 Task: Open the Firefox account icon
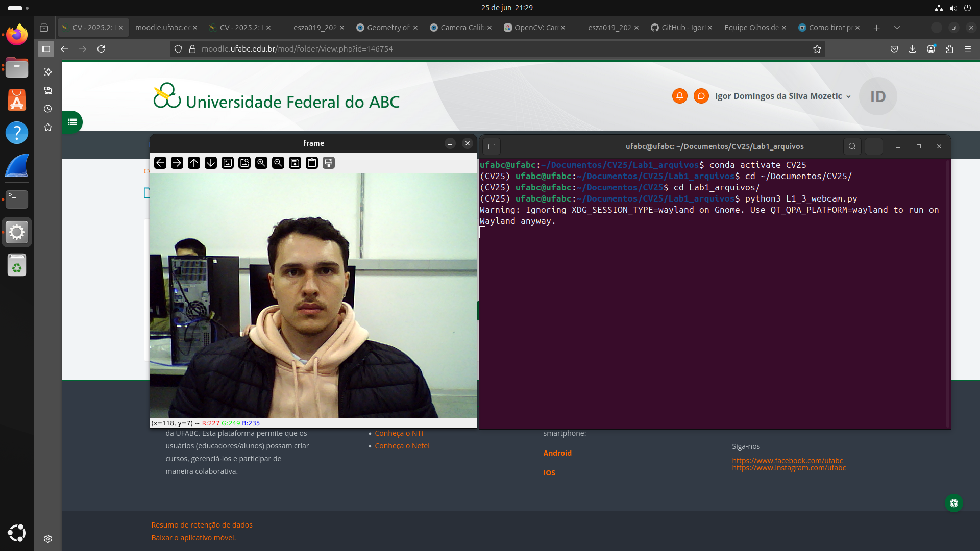tap(931, 49)
